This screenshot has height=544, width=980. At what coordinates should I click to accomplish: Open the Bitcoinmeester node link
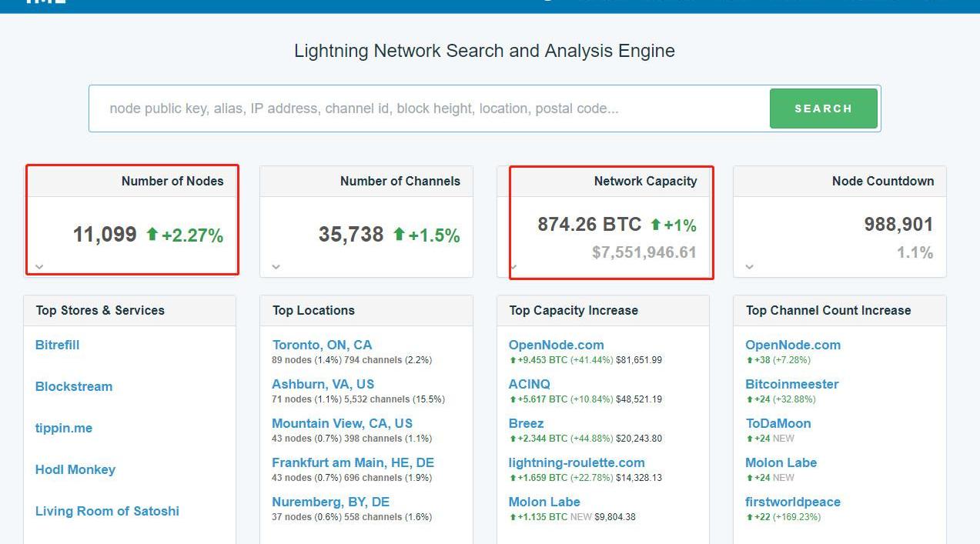click(792, 384)
